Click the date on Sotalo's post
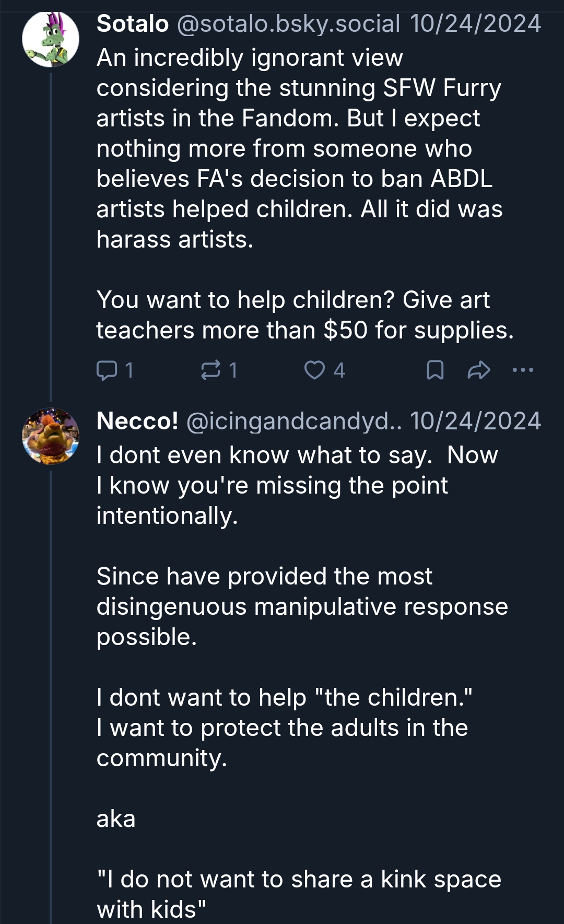The height and width of the screenshot is (924, 564). point(475,24)
